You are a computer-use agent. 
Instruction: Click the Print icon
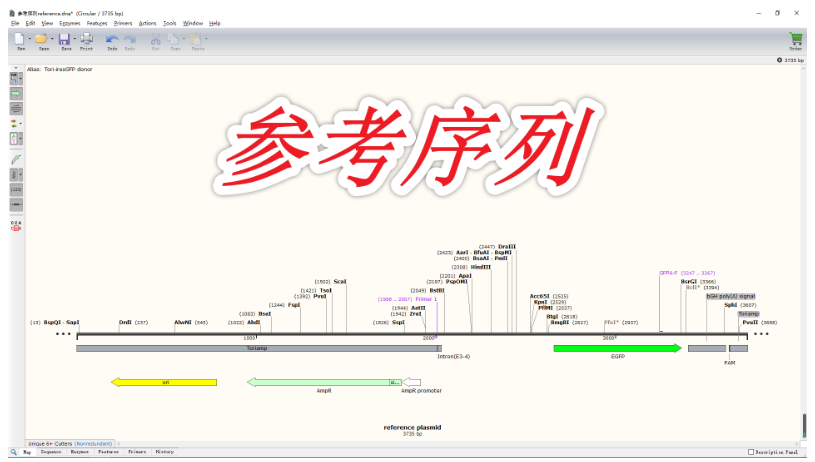[86, 39]
